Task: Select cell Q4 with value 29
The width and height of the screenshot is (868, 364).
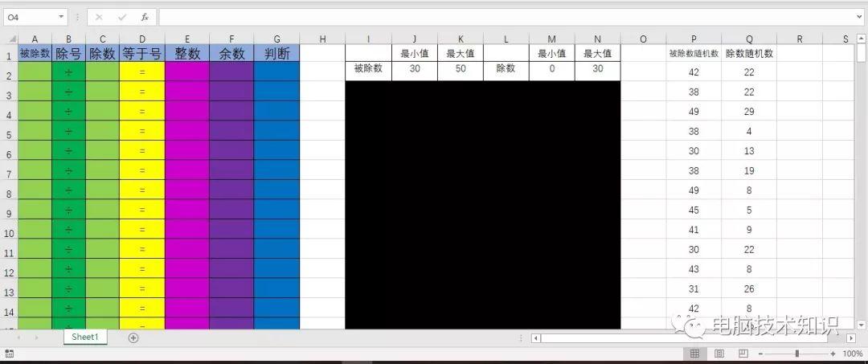Action: click(749, 111)
